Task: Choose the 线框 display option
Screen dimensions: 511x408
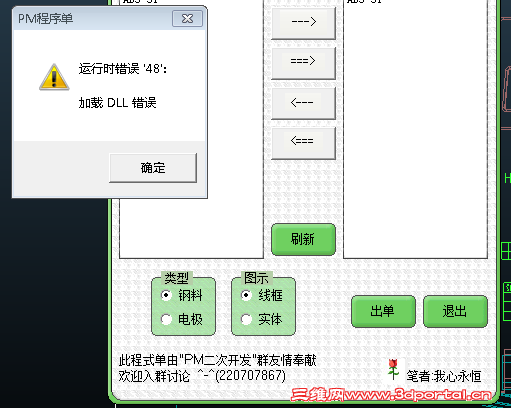Action: point(262,295)
